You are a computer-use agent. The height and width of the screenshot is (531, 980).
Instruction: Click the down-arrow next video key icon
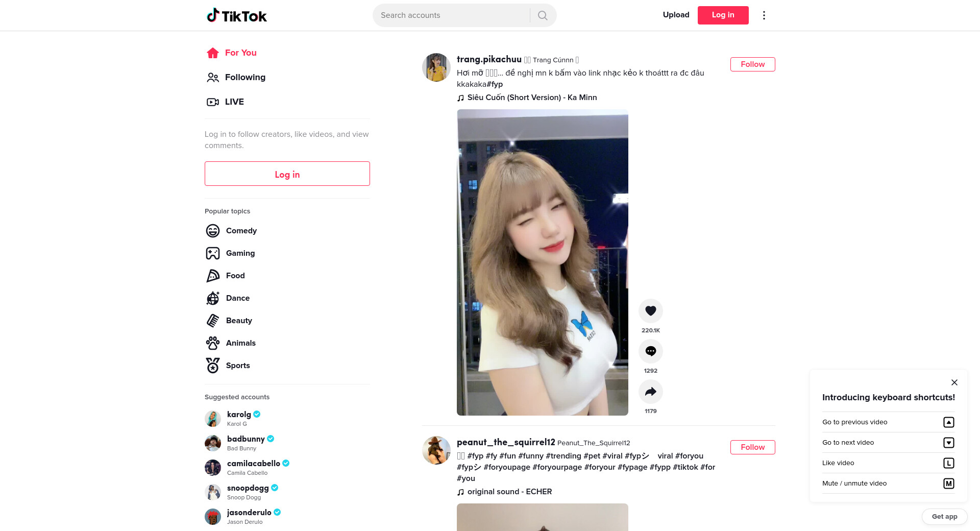click(x=949, y=443)
